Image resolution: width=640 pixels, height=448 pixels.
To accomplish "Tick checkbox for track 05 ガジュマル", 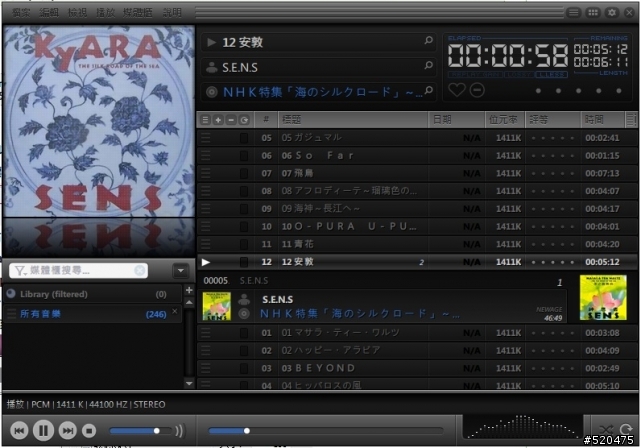I will tap(244, 138).
